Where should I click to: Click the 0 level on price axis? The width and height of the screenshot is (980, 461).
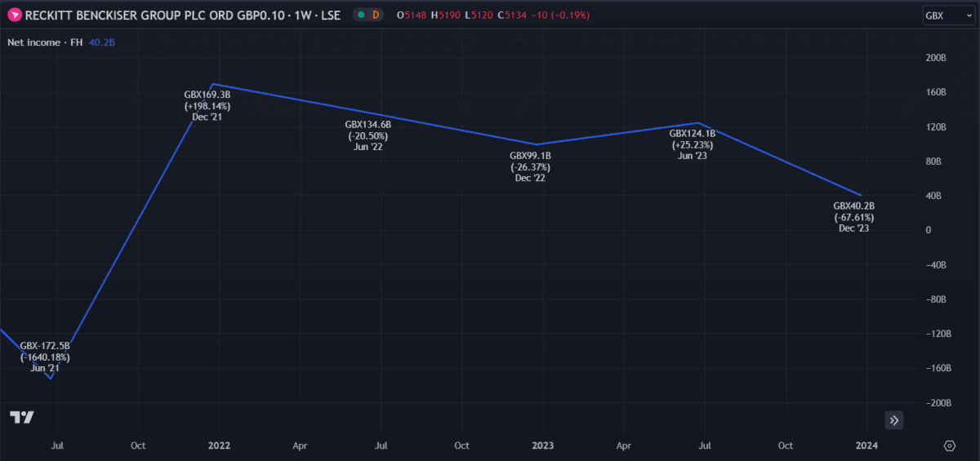pyautogui.click(x=928, y=230)
